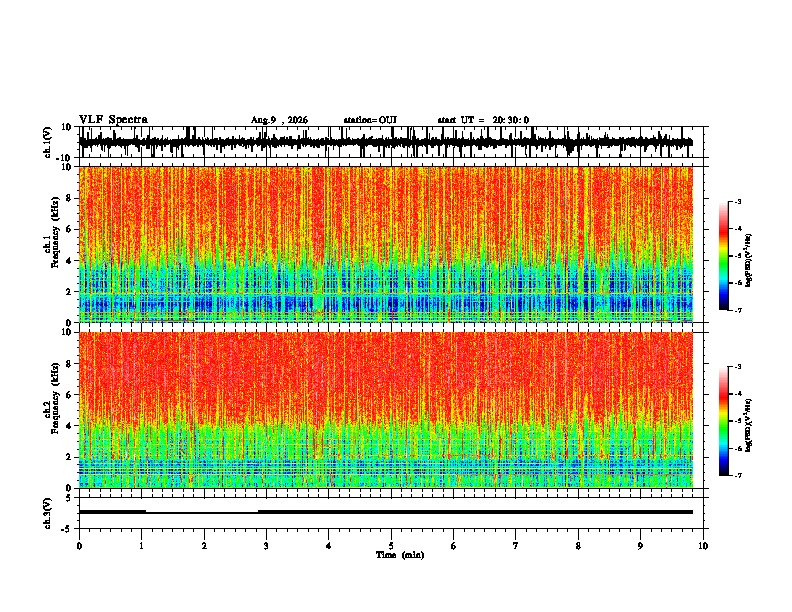
Task: Click the "-3" label on ch.1 color scale
Action: (737, 201)
